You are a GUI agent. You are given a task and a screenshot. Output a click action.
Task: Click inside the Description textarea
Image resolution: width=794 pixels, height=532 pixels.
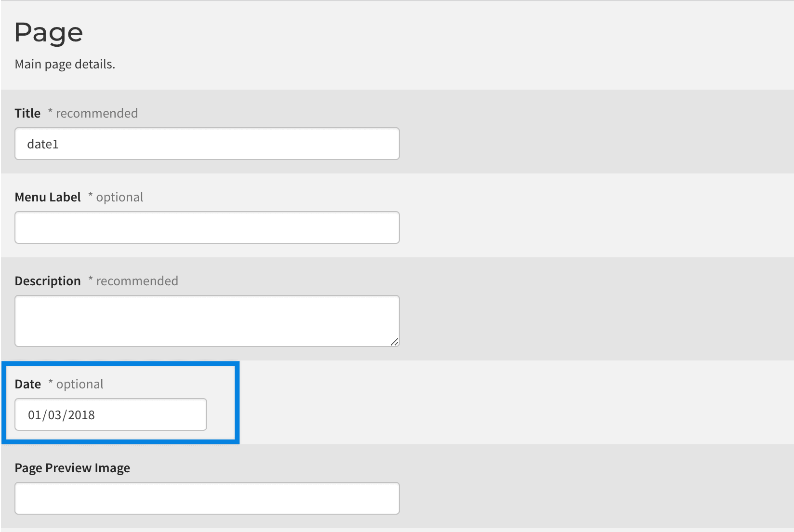[207, 321]
